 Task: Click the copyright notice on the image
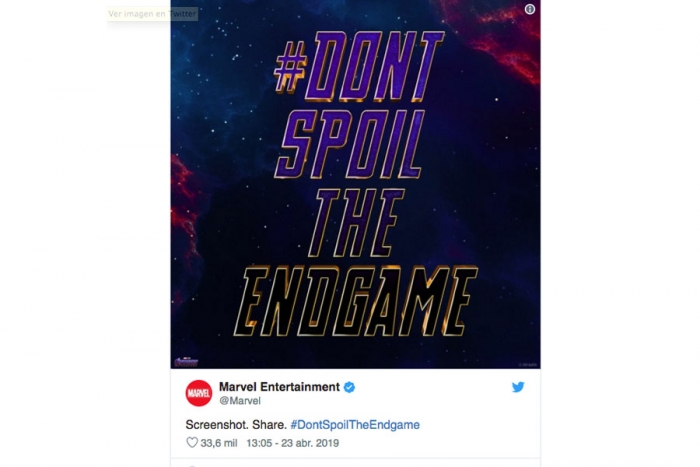pyautogui.click(x=529, y=365)
